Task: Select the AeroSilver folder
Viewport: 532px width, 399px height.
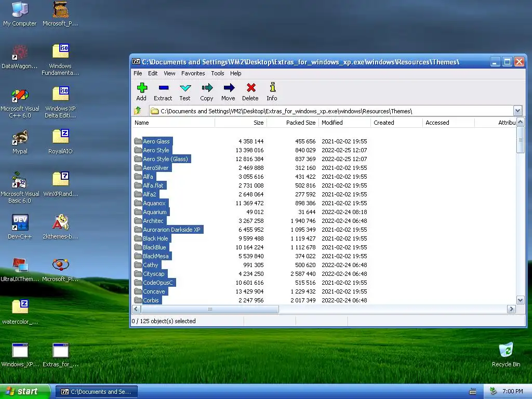Action: point(153,168)
